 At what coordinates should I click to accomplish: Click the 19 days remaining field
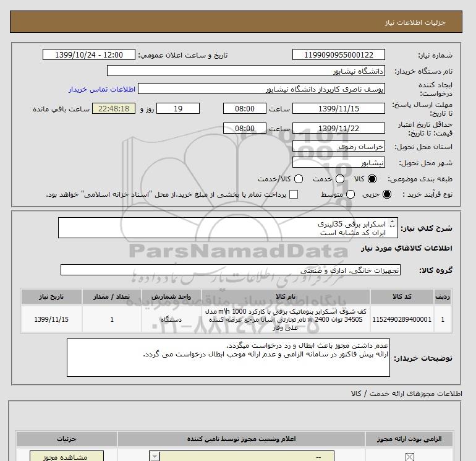(178, 108)
